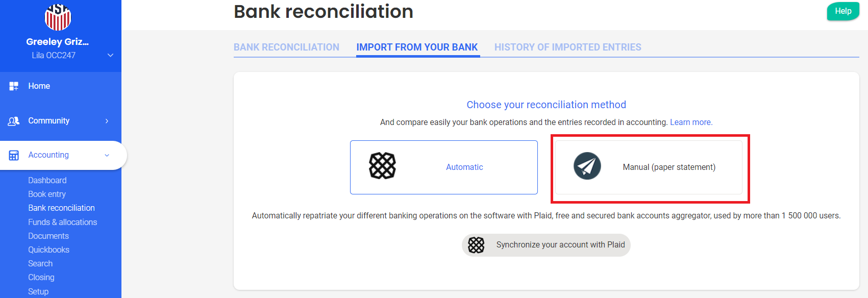Click the Plaid icon on the Synchronize button
Viewport: 868px width, 298px height.
[x=476, y=245]
